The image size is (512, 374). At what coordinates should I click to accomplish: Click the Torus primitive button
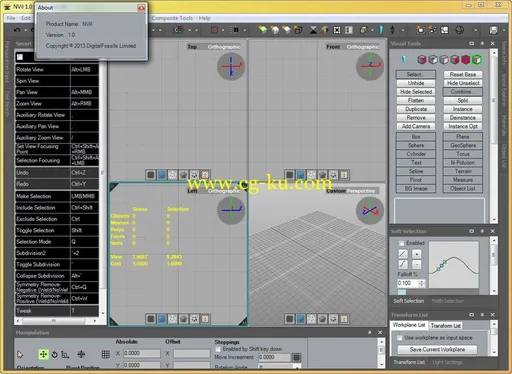click(463, 154)
